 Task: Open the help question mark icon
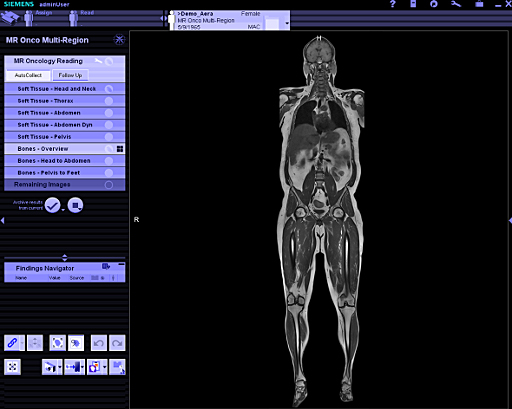point(392,4)
